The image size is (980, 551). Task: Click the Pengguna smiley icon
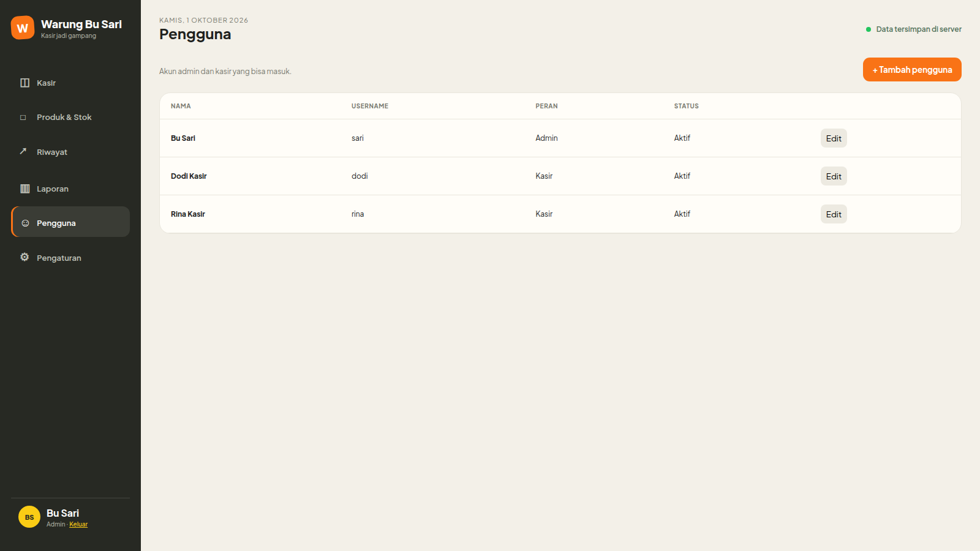tap(25, 223)
